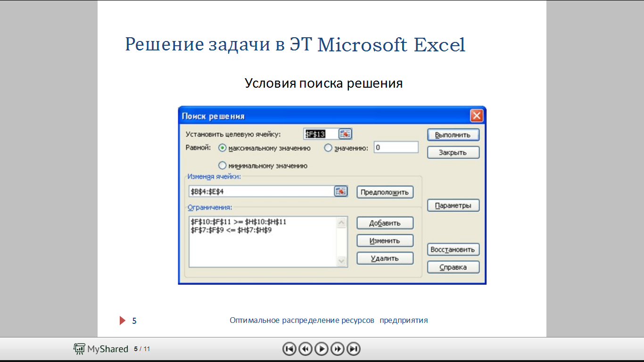Open the MyShared logo link
Image resolution: width=644 pixels, height=362 pixels.
(x=101, y=349)
